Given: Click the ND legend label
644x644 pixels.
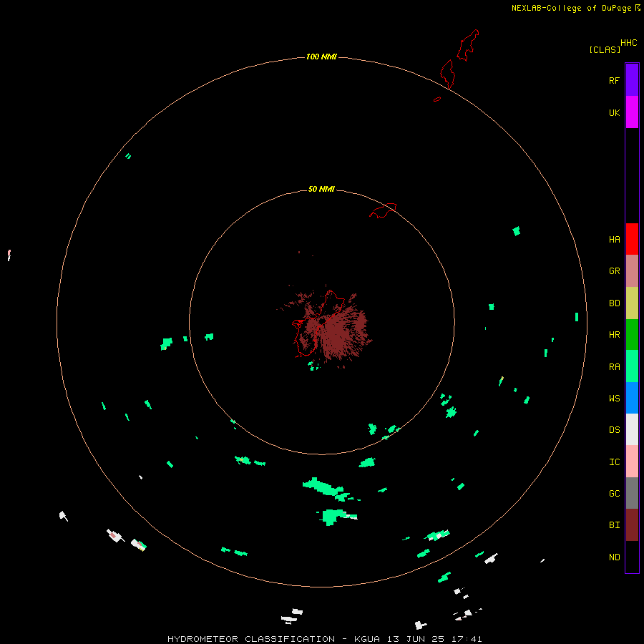Looking at the screenshot, I should tap(615, 557).
